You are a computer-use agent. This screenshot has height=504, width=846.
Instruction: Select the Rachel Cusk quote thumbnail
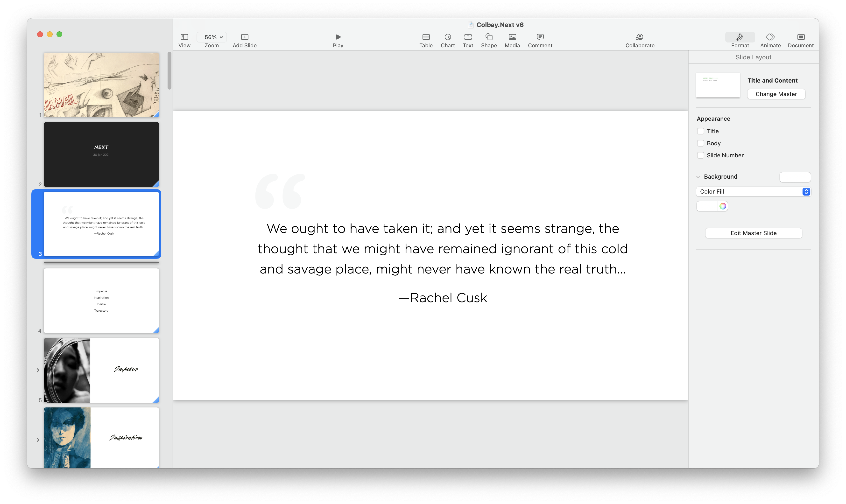[101, 224]
